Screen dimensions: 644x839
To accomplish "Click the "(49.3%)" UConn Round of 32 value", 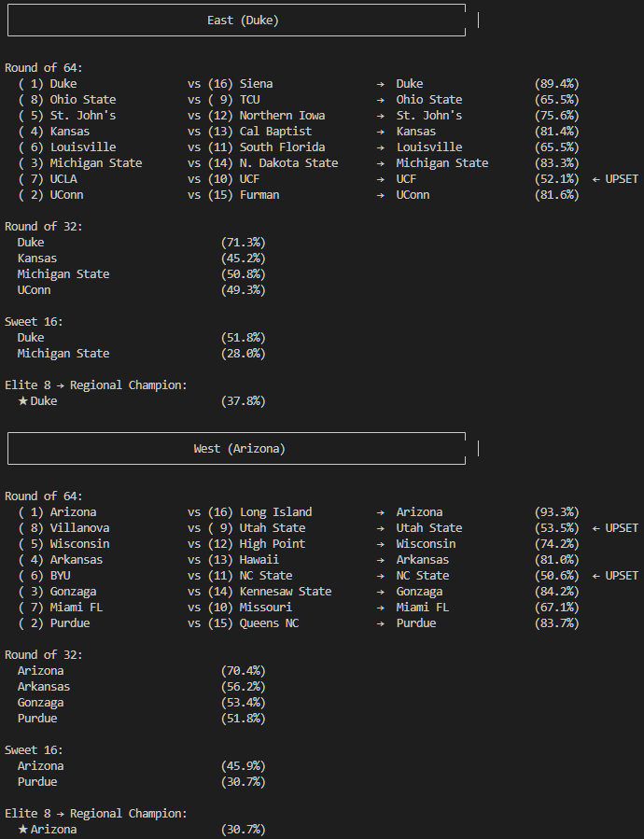I will point(243,290).
